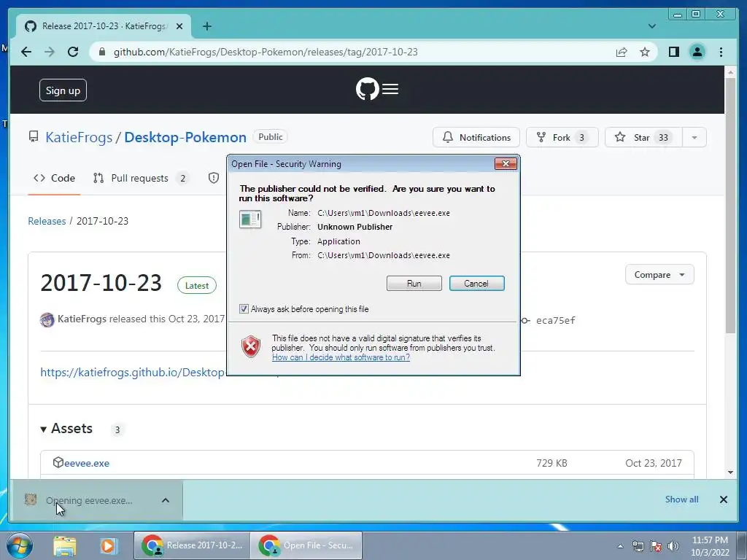This screenshot has width=747, height=560.
Task: Close the Security Warning dialog with X
Action: (x=506, y=164)
